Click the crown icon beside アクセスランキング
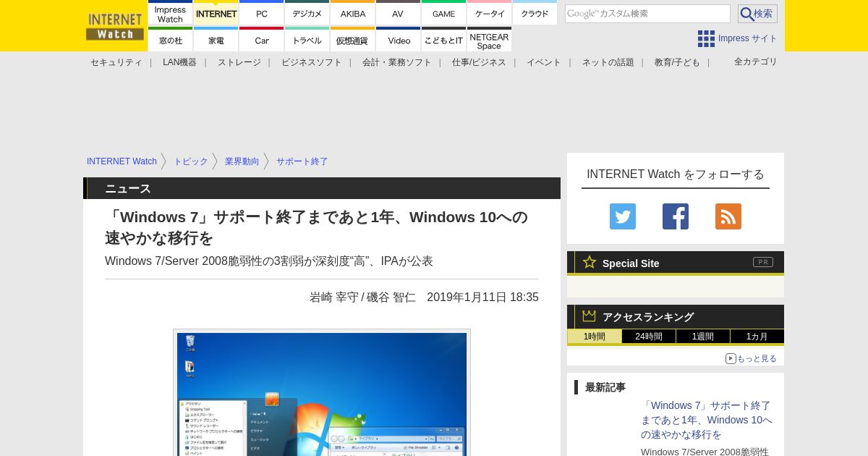This screenshot has height=456, width=868. click(590, 316)
